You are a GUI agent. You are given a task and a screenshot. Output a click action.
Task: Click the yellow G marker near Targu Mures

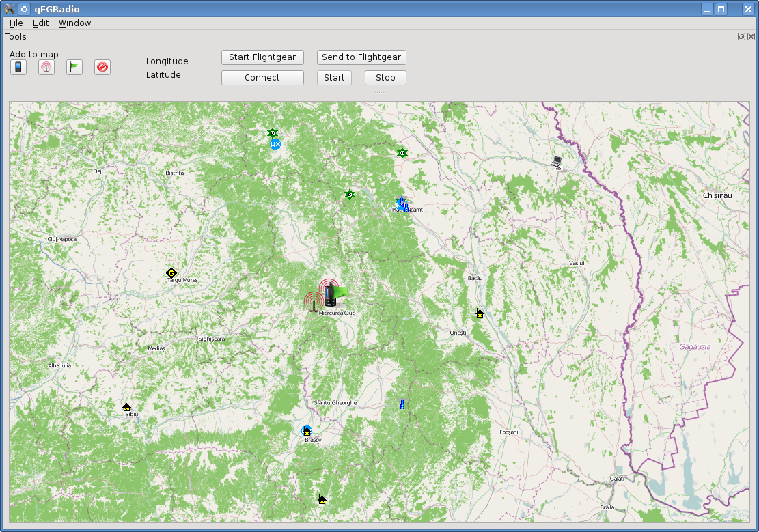pyautogui.click(x=171, y=273)
